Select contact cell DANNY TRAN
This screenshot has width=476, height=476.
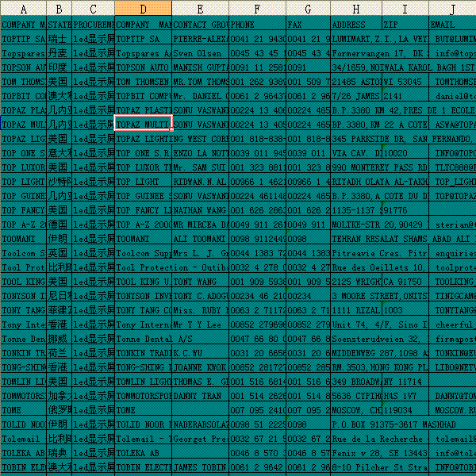201,396
